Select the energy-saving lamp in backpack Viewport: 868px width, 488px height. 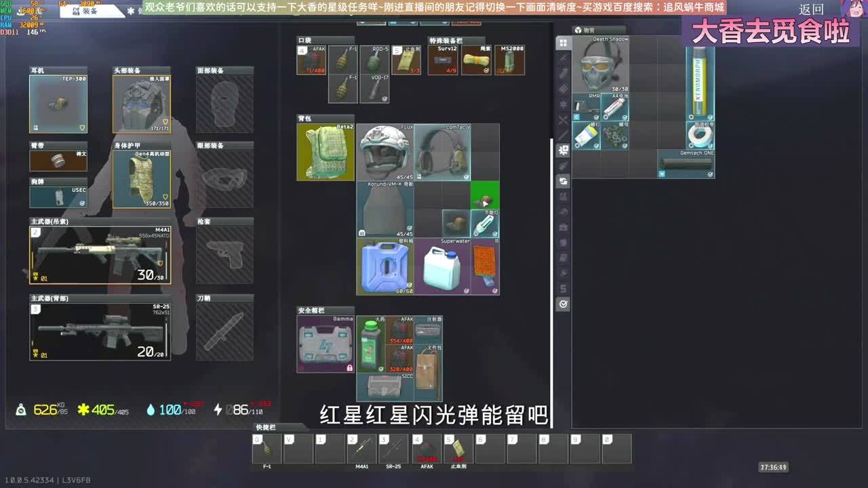pos(485,224)
